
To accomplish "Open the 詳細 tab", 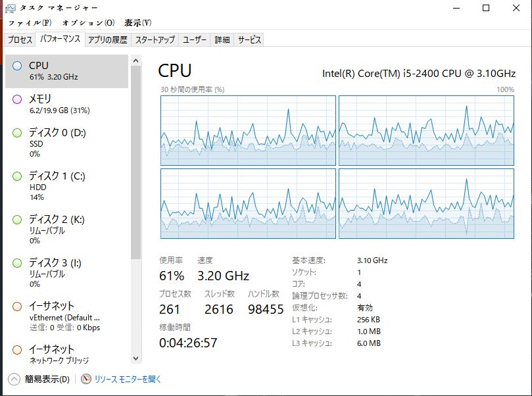I will pyautogui.click(x=222, y=39).
